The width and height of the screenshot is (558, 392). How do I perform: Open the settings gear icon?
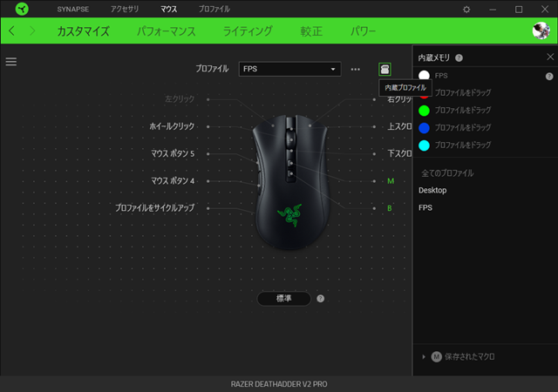pos(466,10)
